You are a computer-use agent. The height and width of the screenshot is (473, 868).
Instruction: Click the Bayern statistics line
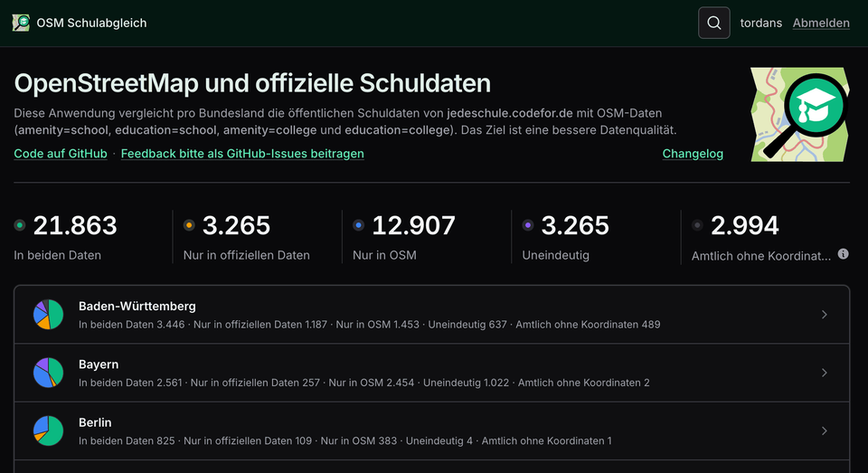(364, 383)
